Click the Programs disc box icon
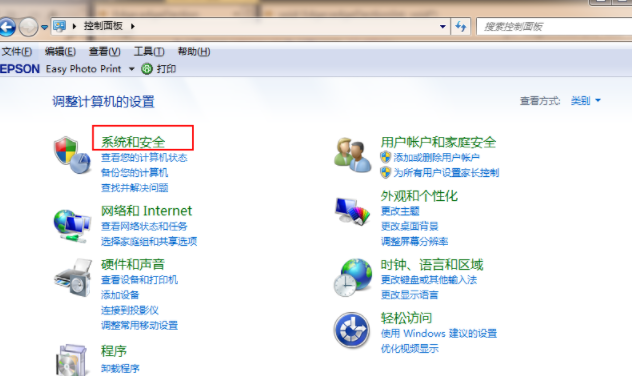Image resolution: width=633 pixels, height=389 pixels. (72, 360)
